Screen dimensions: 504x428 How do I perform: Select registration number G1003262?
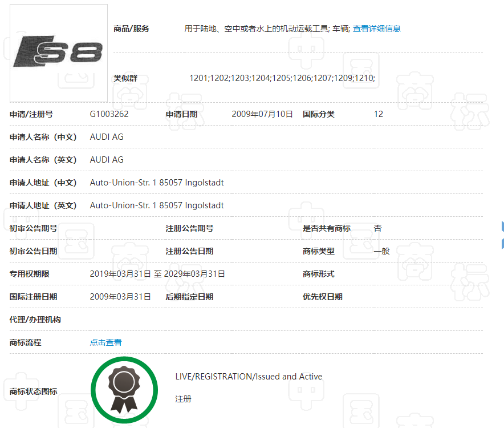tap(109, 114)
